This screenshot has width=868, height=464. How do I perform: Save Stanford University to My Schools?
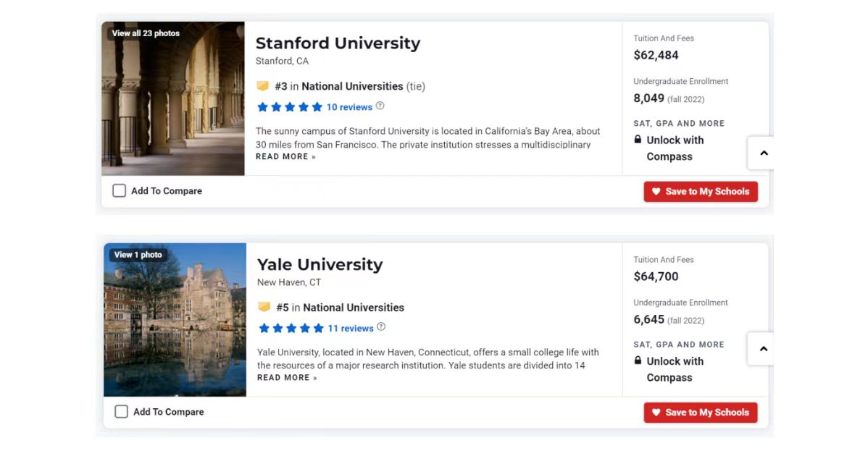click(701, 192)
